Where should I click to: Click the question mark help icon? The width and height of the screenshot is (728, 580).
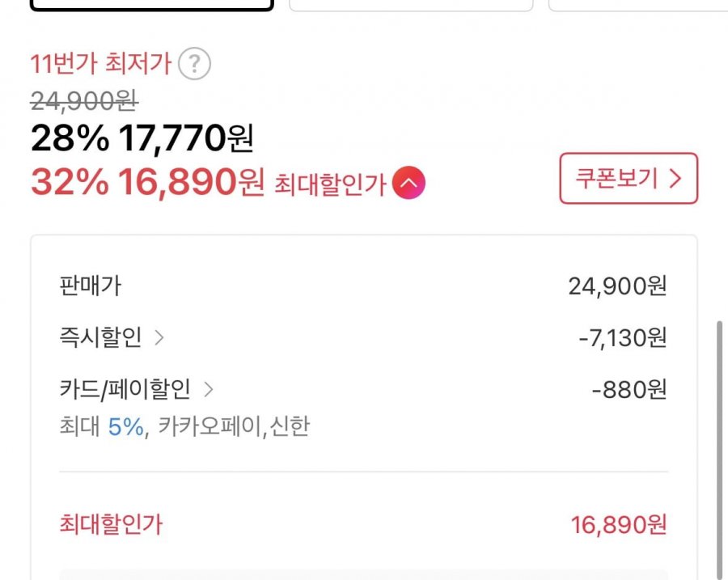(194, 64)
